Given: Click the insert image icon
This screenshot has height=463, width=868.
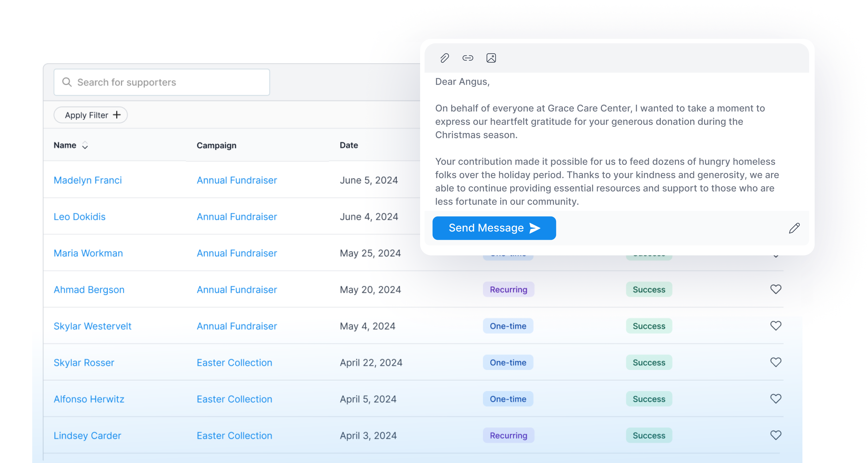Looking at the screenshot, I should (x=491, y=58).
